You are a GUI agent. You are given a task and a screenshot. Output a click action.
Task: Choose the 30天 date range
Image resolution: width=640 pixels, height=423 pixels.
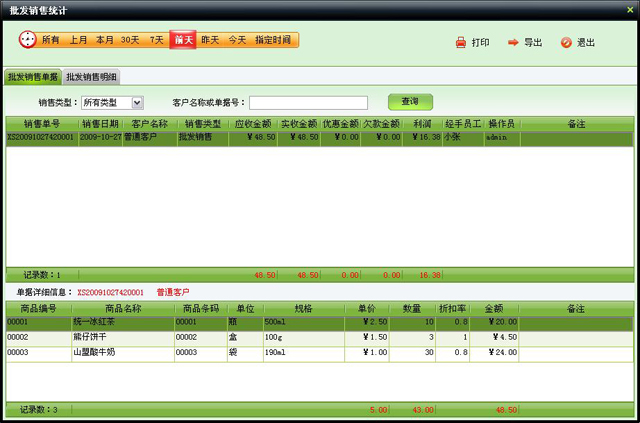tap(130, 40)
